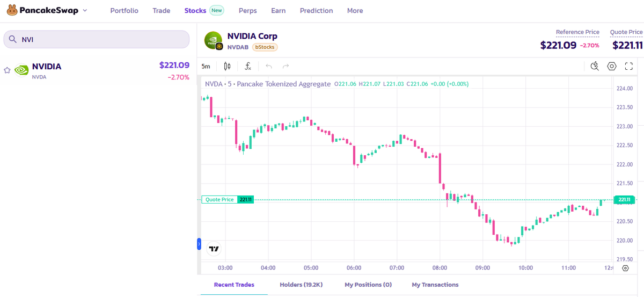Click the Quote Price header label
Image resolution: width=644 pixels, height=297 pixels.
(x=626, y=32)
